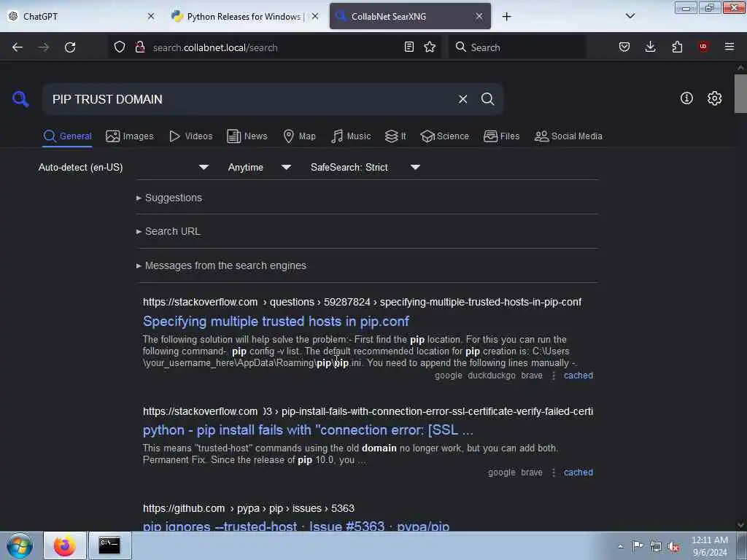
Task: Open the Windows Start button
Action: click(x=20, y=545)
